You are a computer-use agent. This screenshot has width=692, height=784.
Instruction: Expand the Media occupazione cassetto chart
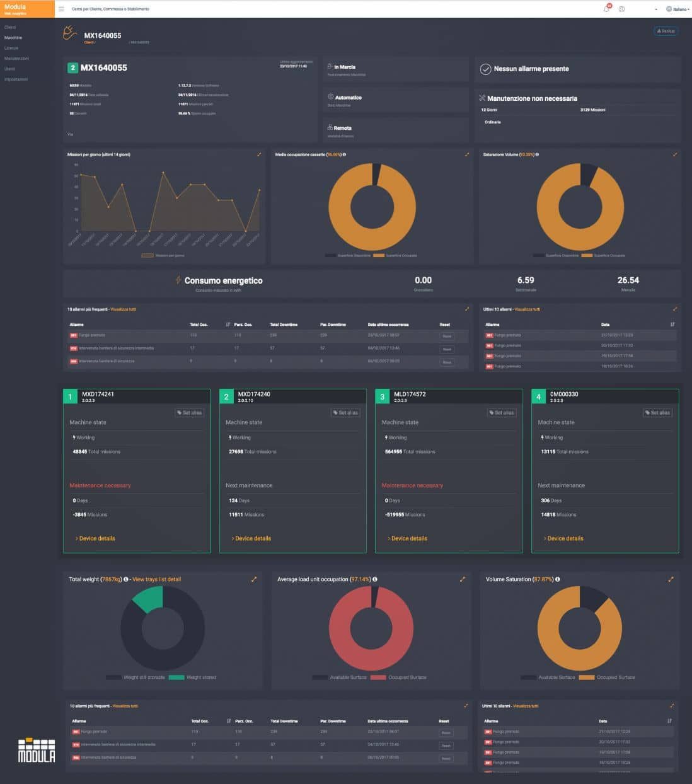467,154
